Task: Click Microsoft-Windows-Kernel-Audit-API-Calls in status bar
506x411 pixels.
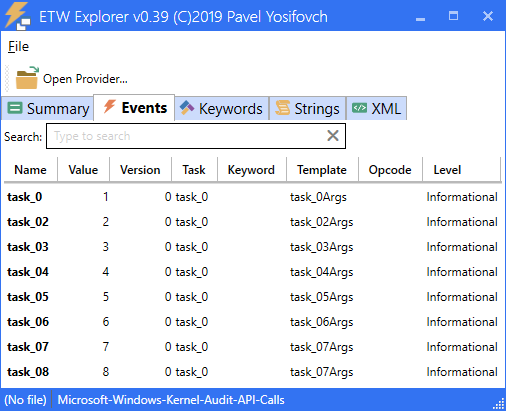Action: point(171,400)
